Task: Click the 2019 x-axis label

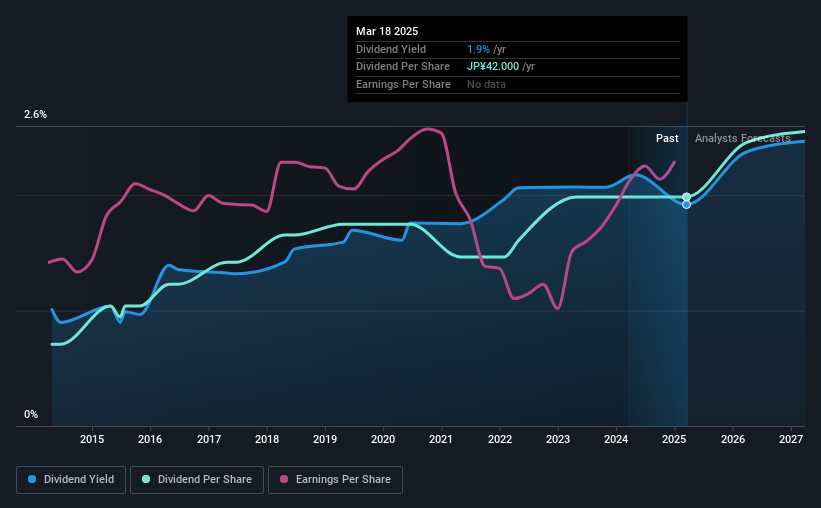Action: click(x=325, y=439)
